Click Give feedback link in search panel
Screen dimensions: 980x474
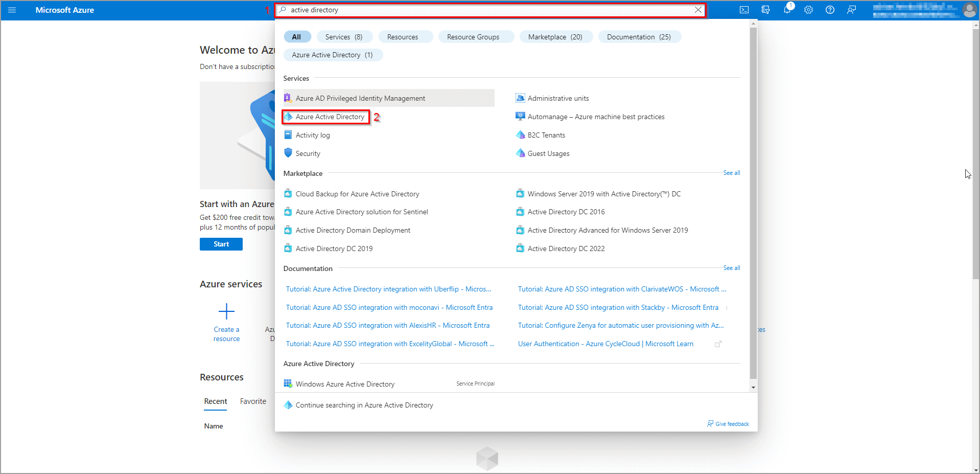tap(732, 424)
